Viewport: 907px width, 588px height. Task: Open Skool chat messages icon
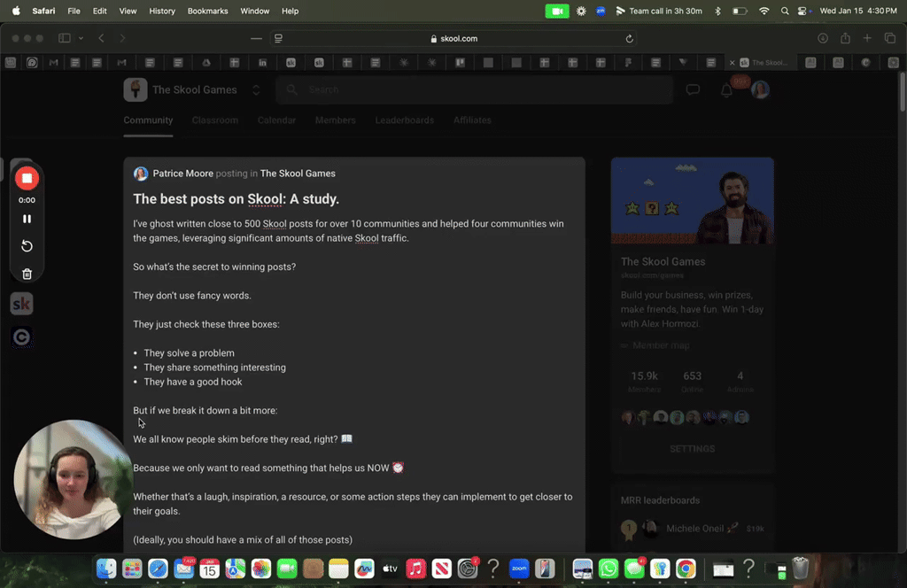pyautogui.click(x=693, y=89)
